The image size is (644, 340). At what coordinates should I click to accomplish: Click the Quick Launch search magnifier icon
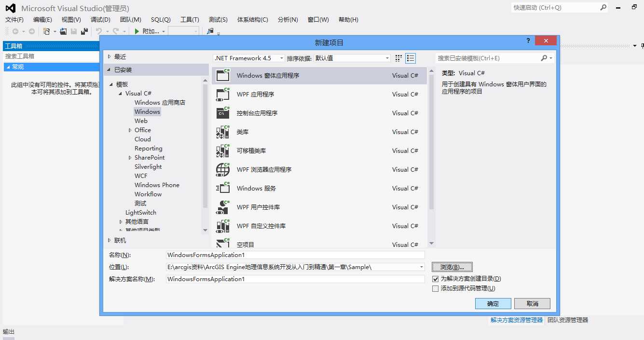click(603, 8)
